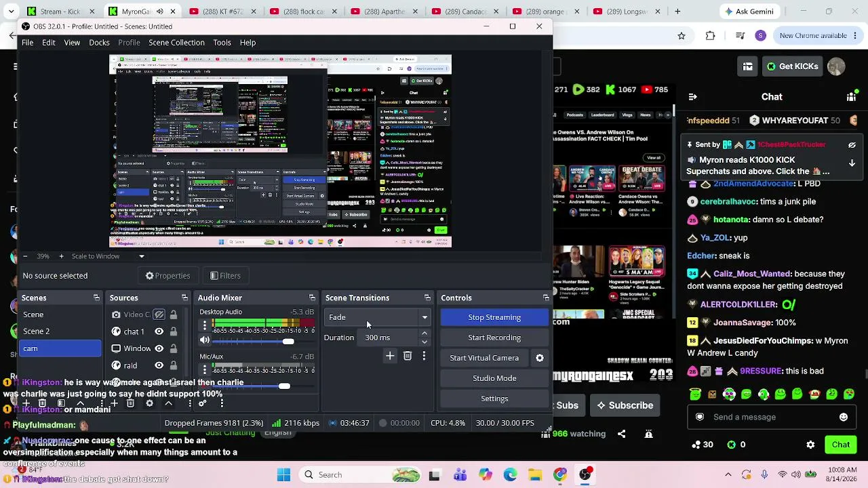Open the Docks menu in OBS
This screenshot has width=868, height=488.
(99, 43)
